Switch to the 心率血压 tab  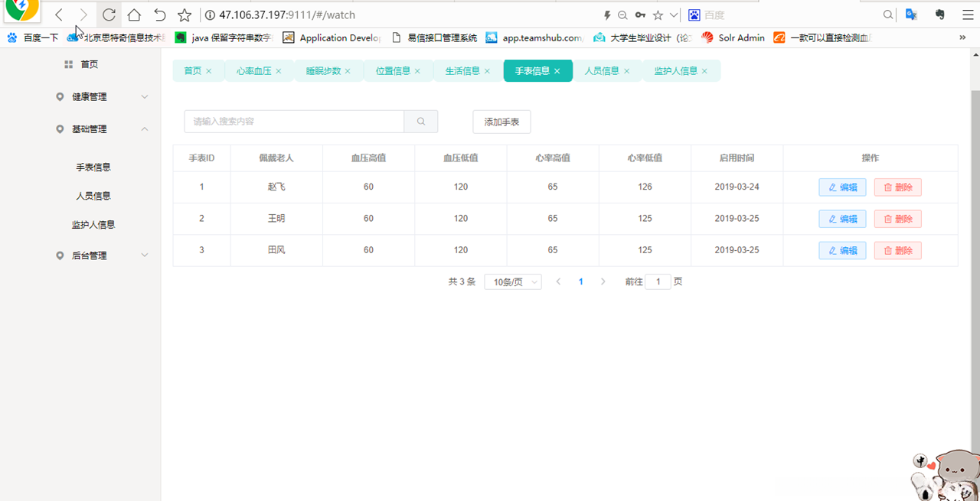(x=253, y=70)
